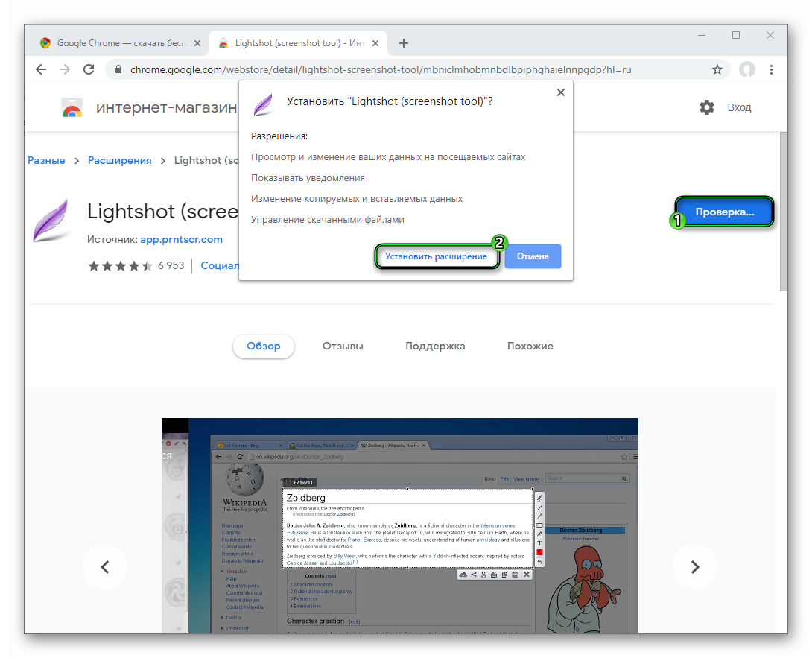
Task: Close the Chrome window
Action: tap(770, 35)
